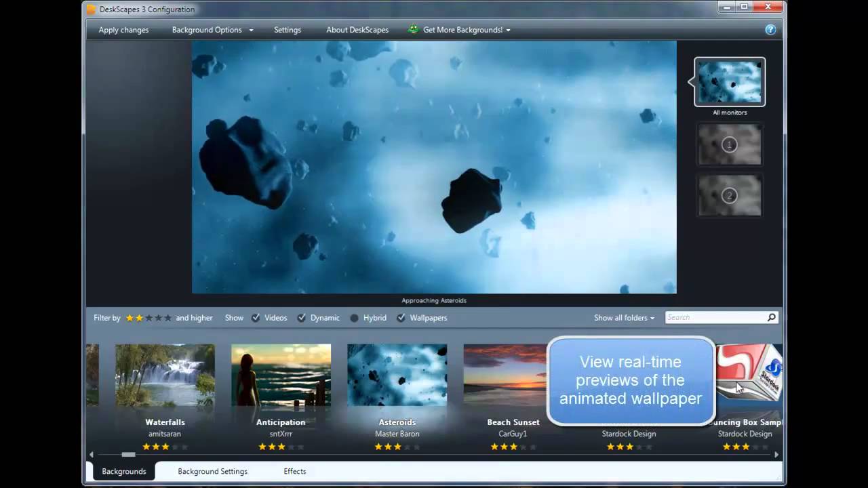Set the filter to one star
868x488 pixels.
pos(130,317)
